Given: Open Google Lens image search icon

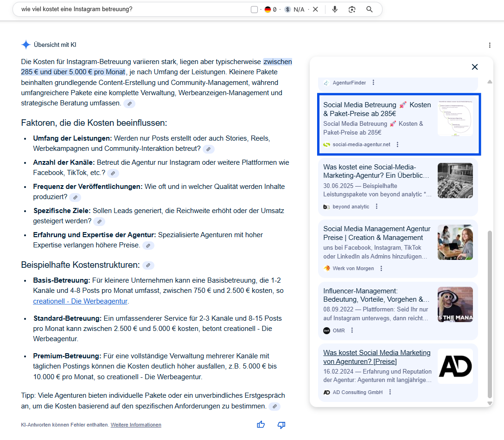Looking at the screenshot, I should (352, 9).
